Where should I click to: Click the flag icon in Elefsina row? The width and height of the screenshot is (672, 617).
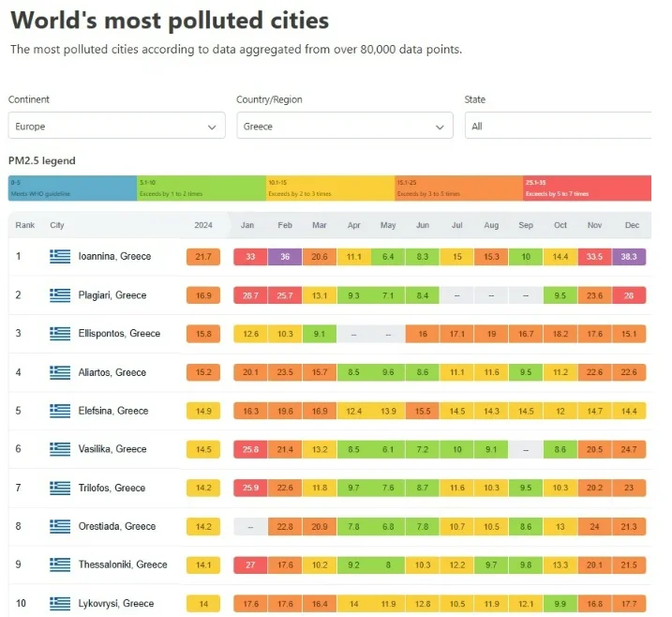[x=60, y=411]
